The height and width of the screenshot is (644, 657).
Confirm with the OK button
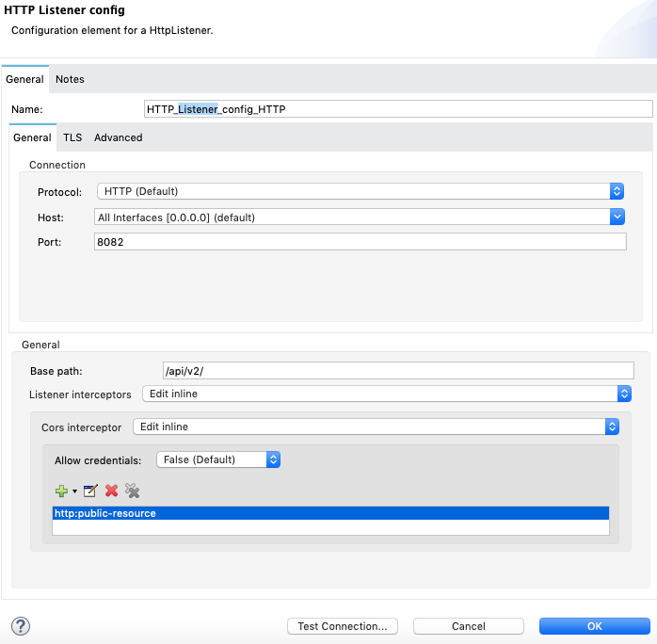(x=594, y=626)
